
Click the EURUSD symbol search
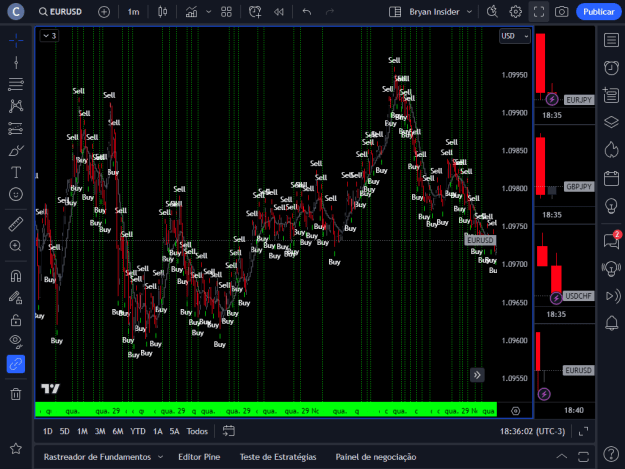coord(61,12)
